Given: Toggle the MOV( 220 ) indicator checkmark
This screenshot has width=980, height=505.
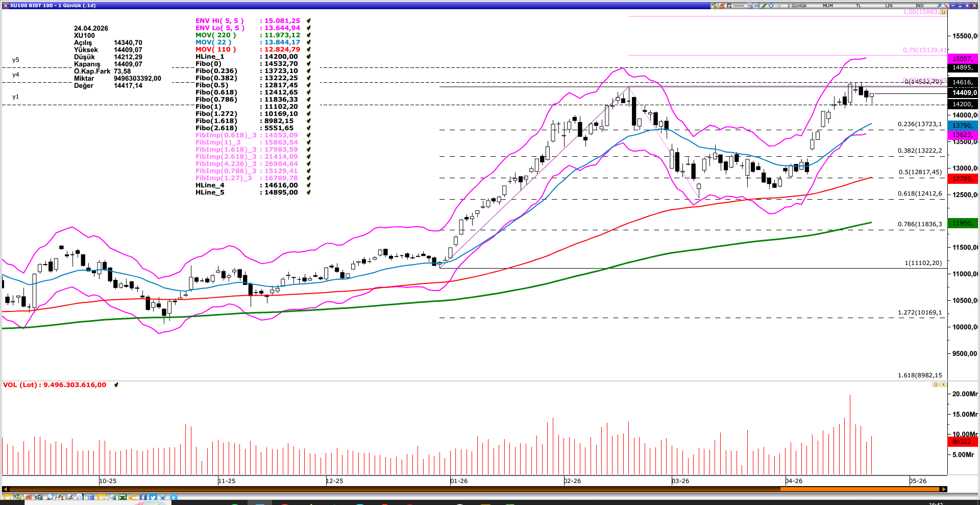Looking at the screenshot, I should [x=308, y=36].
